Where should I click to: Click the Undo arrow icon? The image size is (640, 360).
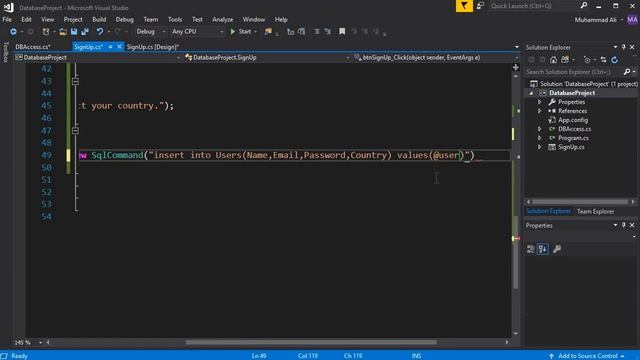pos(100,31)
